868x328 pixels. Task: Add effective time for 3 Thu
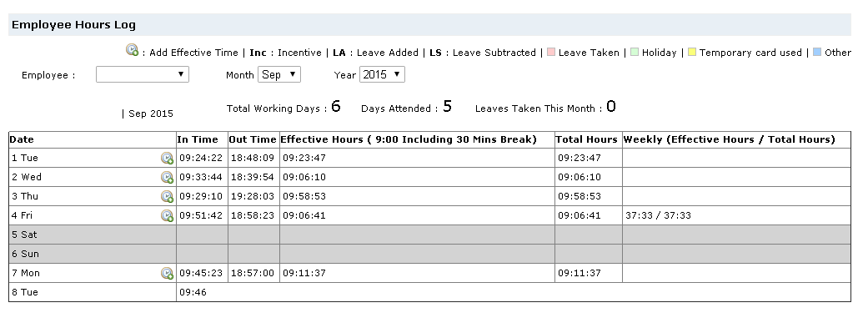167,196
